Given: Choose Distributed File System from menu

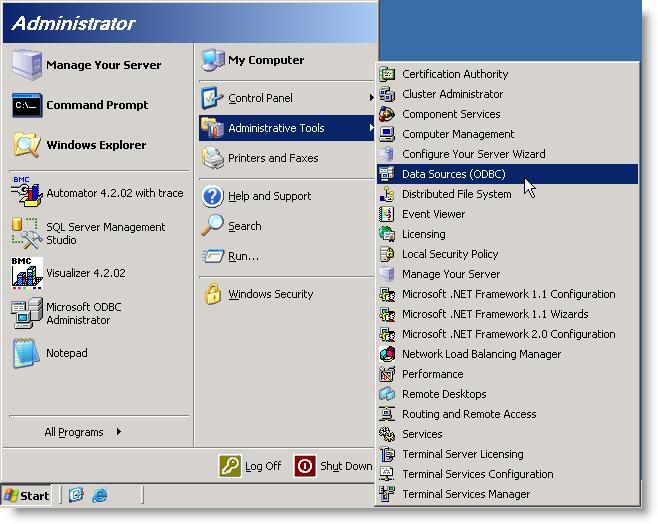Looking at the screenshot, I should 507,194.
